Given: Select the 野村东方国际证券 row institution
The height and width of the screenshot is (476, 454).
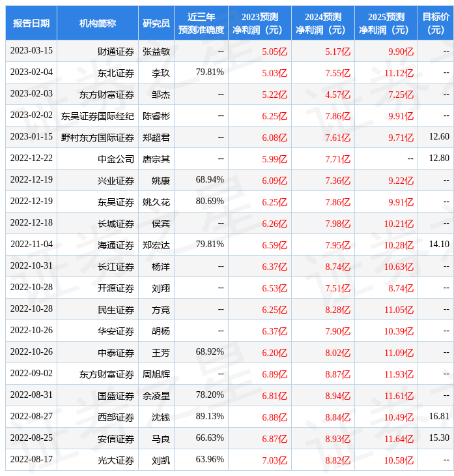Looking at the screenshot, I should (98, 138).
